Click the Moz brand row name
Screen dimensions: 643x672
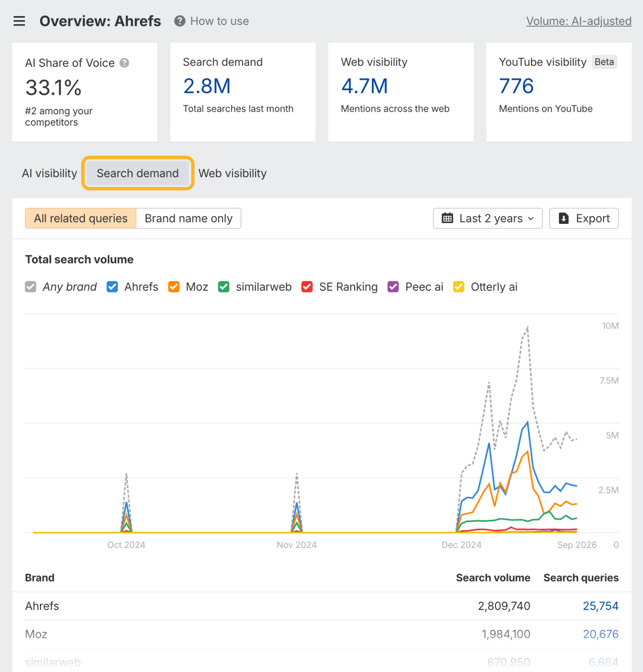tap(36, 634)
